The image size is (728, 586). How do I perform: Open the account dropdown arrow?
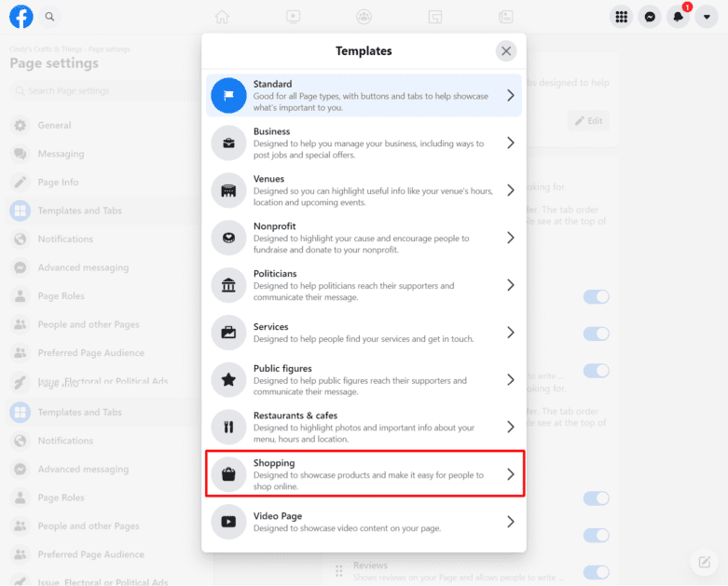(x=707, y=17)
